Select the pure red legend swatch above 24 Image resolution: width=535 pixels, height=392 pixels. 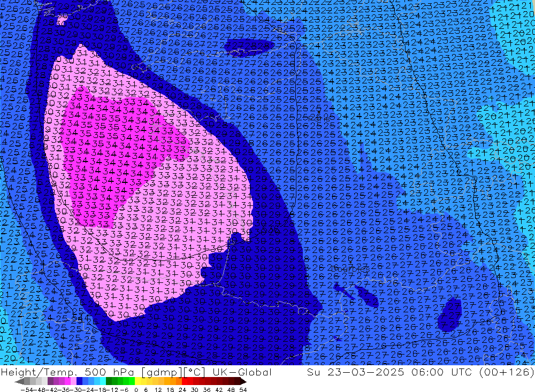185,382
